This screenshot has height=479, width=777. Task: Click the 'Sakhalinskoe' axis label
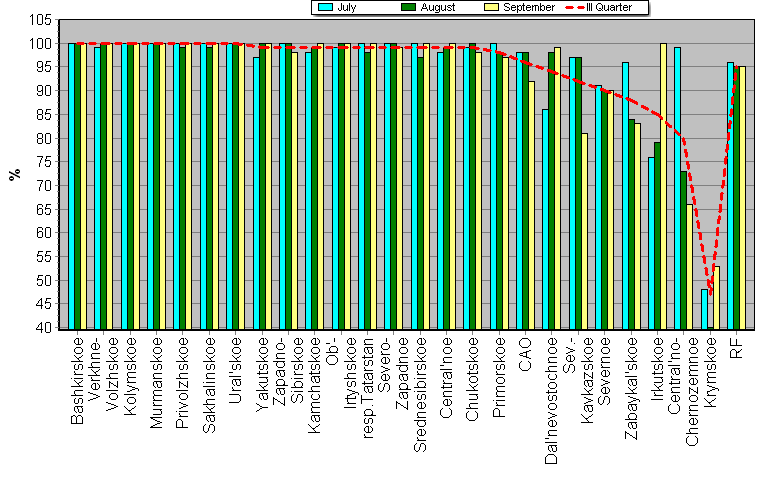(209, 385)
